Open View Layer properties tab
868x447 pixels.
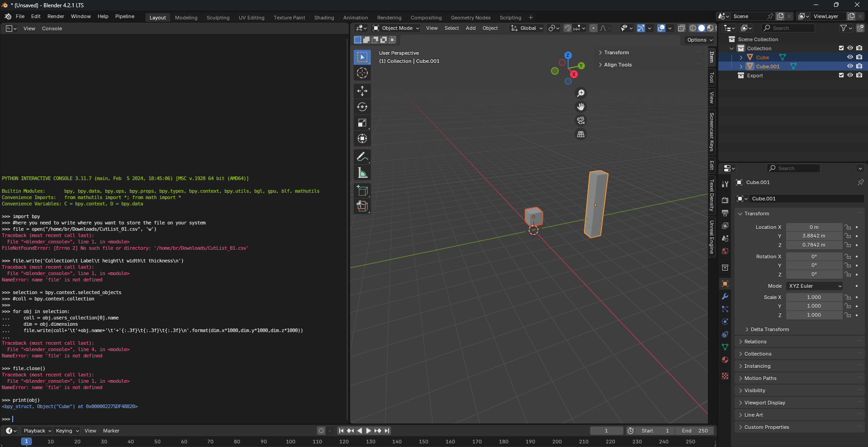point(725,225)
